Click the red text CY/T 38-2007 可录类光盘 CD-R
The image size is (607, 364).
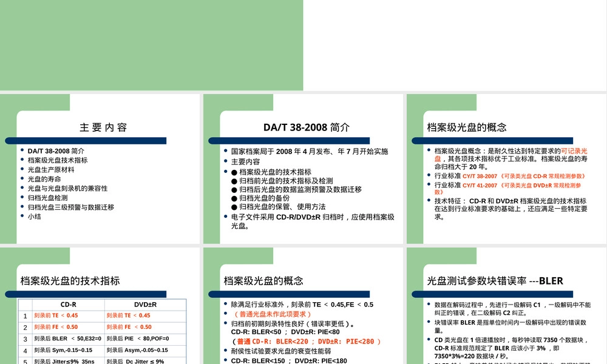point(524,176)
